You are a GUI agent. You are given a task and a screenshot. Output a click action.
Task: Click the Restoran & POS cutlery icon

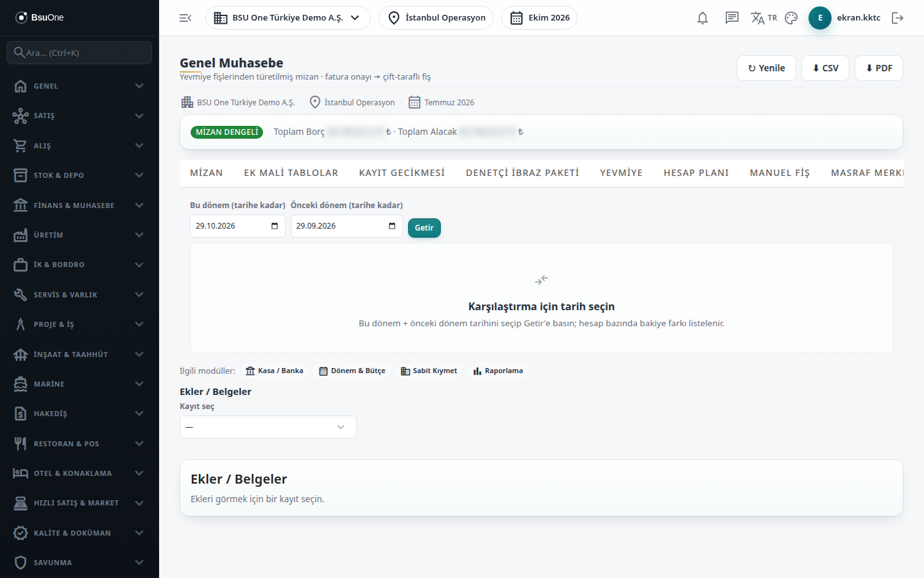pos(21,444)
